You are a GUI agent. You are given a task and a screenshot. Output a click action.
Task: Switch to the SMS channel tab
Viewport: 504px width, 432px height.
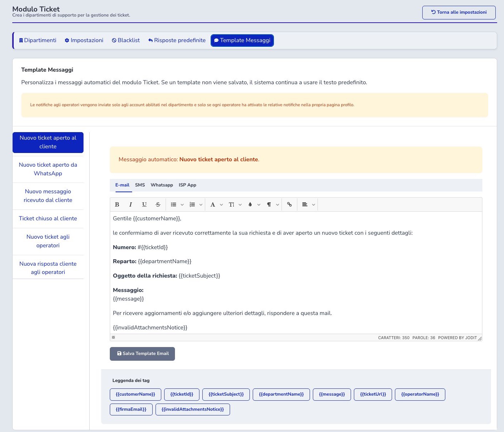tap(140, 185)
